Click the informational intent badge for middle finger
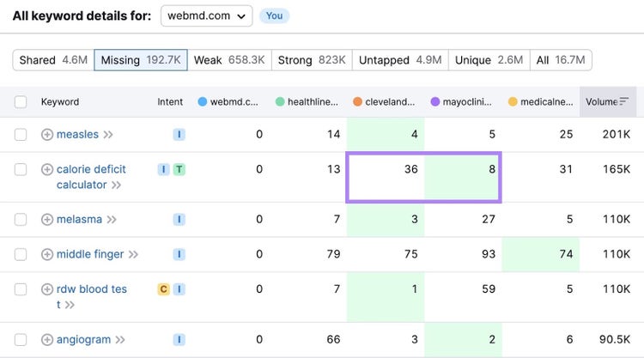 click(x=179, y=254)
